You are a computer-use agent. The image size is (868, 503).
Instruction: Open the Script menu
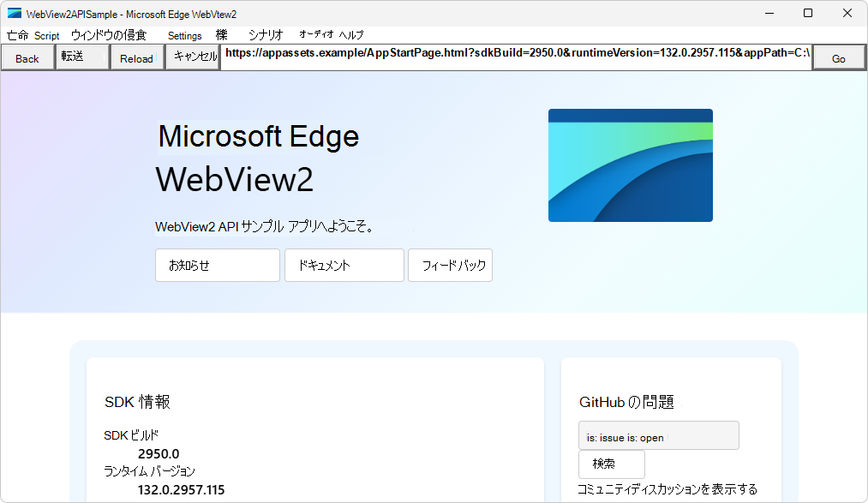click(46, 36)
